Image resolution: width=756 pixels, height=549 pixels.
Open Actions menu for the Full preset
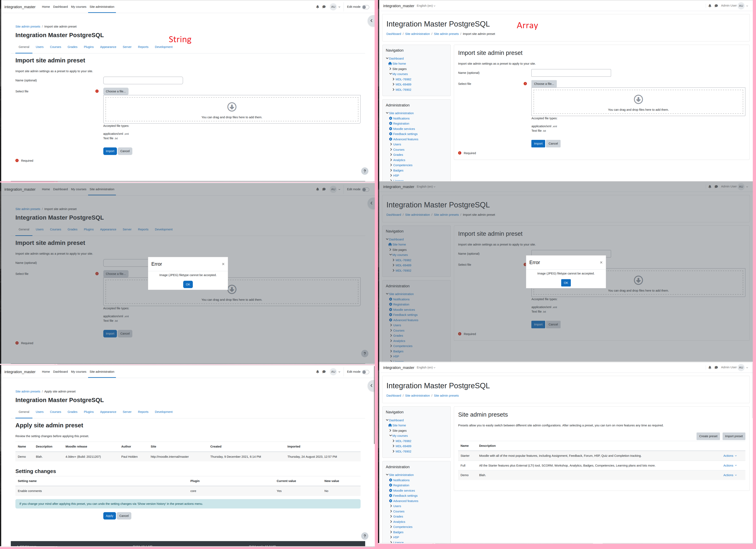[730, 465]
